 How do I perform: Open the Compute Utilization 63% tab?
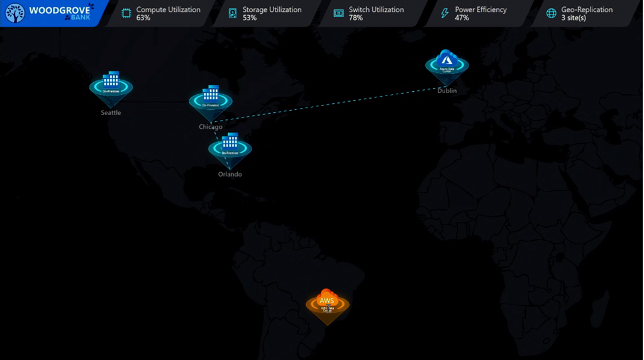[160, 14]
